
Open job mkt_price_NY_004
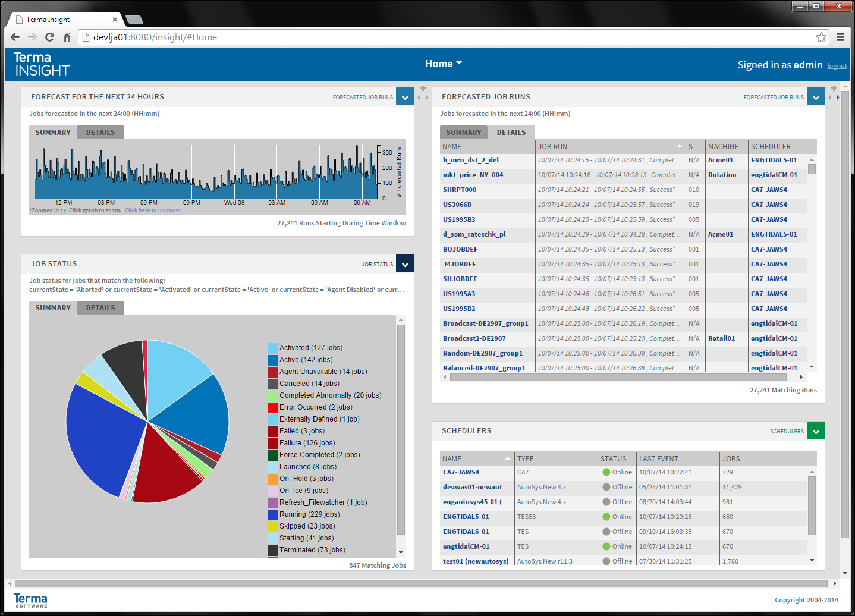coord(473,175)
